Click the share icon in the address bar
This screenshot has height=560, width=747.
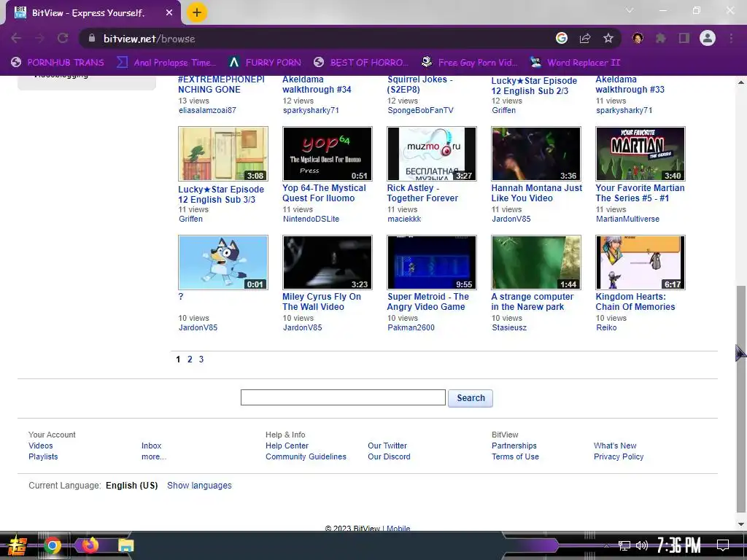click(x=585, y=38)
